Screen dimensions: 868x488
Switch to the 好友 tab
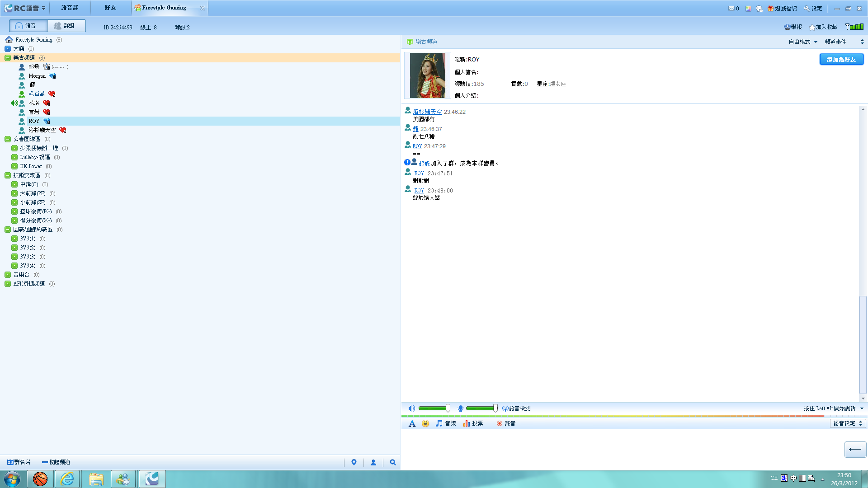pyautogui.click(x=110, y=8)
